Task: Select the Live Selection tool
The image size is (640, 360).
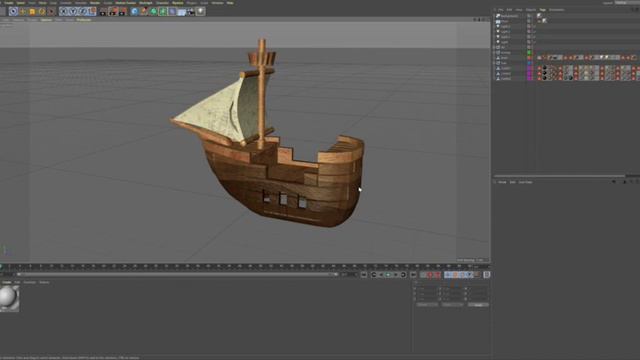Action: click(x=13, y=11)
